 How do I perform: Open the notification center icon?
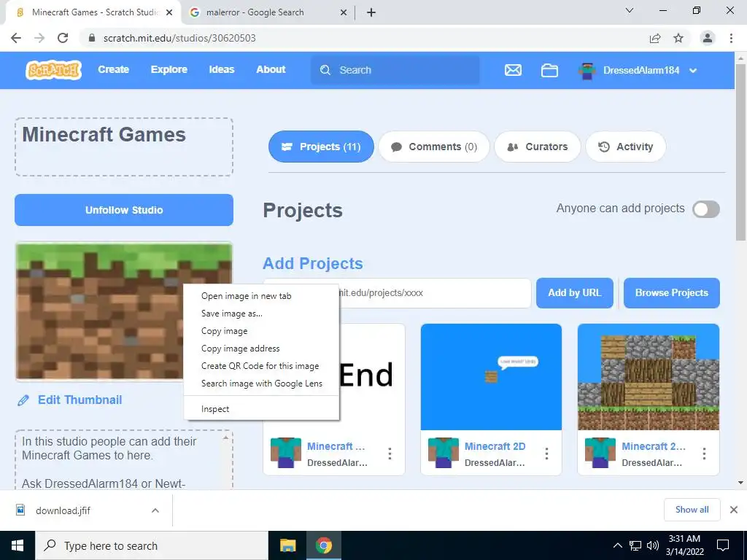(x=723, y=545)
